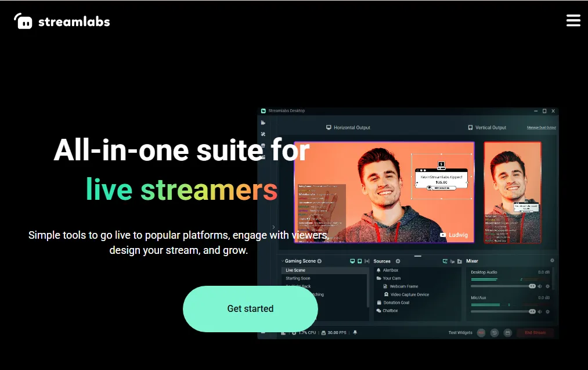This screenshot has width=588, height=370.
Task: Open the Editor icon in the app sidebar
Action: [264, 123]
